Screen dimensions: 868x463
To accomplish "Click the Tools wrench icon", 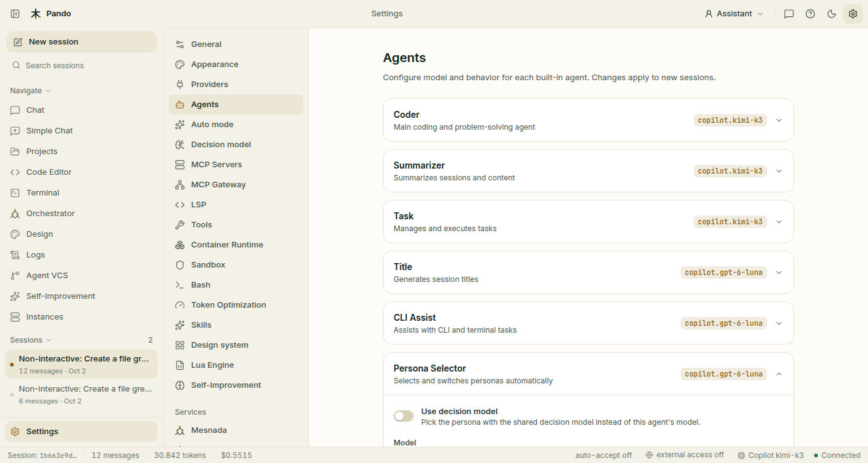I will point(180,225).
